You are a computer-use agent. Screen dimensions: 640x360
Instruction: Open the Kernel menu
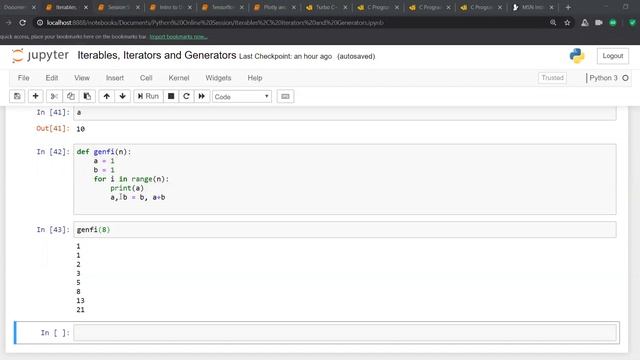point(179,78)
